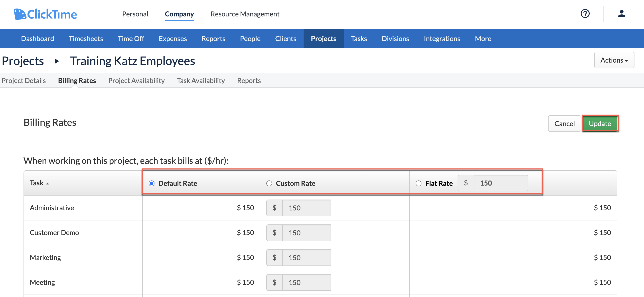Click the Marketing custom rate field
This screenshot has width=644, height=297.
coord(306,257)
